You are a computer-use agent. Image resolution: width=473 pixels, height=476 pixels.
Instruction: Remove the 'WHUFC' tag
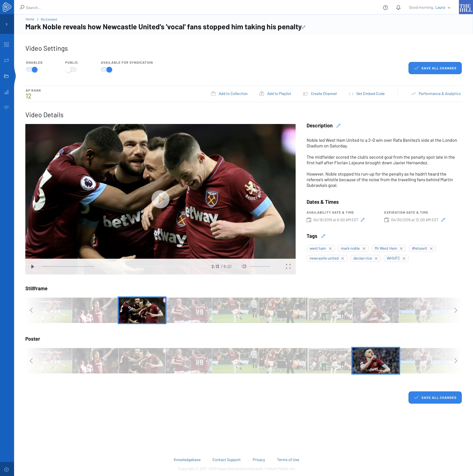(x=404, y=258)
